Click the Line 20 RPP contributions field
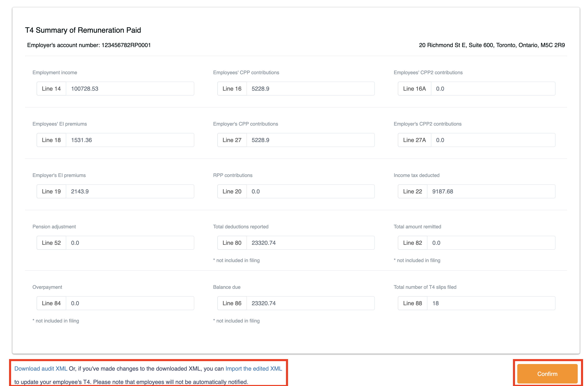Viewport: 588px width, 386px height. coord(311,191)
